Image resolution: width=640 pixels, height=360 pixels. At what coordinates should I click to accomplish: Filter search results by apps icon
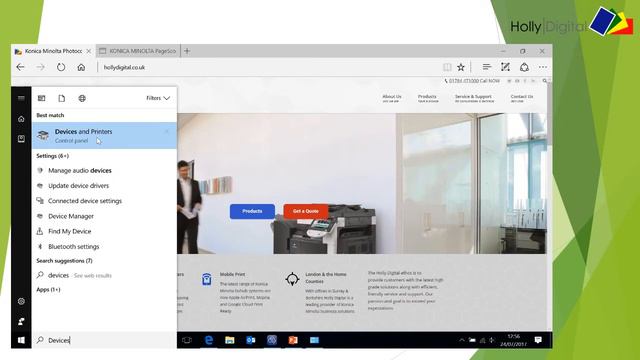tap(42, 98)
